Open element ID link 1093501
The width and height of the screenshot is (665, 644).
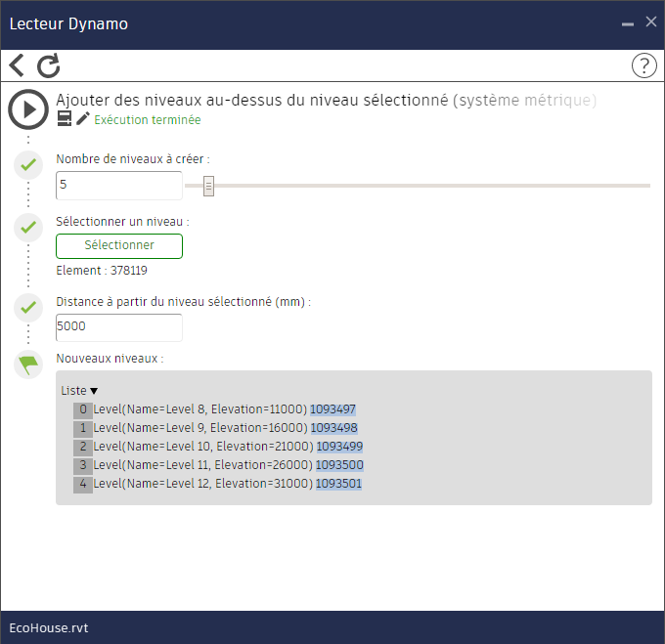point(339,484)
